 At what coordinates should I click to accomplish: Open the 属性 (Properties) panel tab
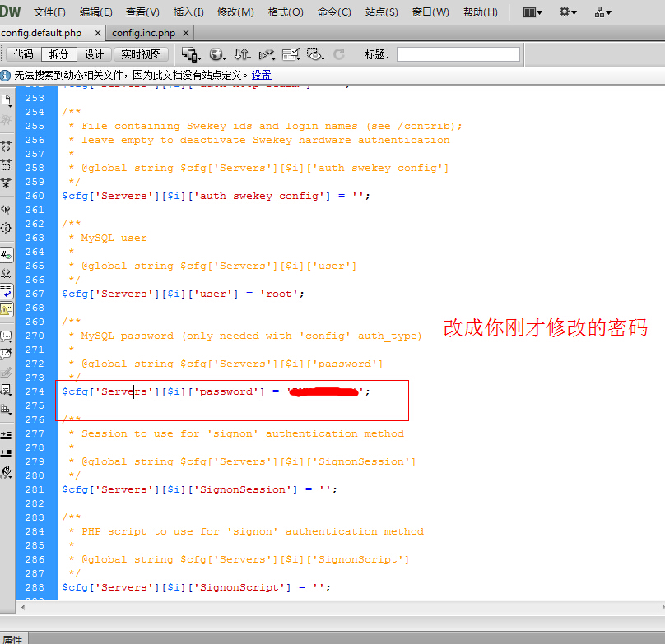(x=12, y=639)
